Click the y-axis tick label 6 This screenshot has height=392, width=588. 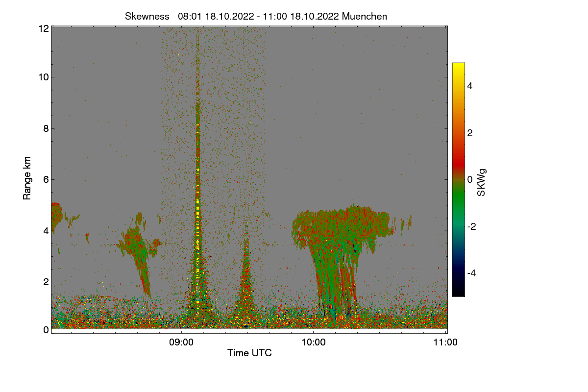click(46, 179)
